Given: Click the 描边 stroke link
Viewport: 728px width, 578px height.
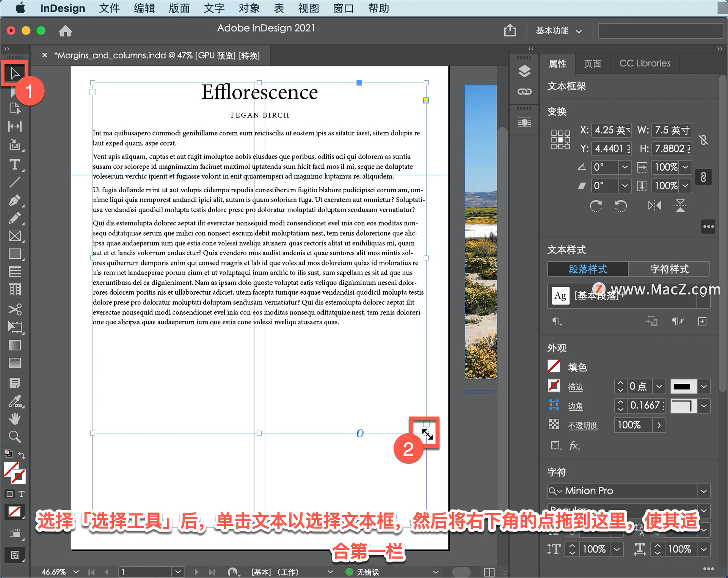Looking at the screenshot, I should point(575,386).
